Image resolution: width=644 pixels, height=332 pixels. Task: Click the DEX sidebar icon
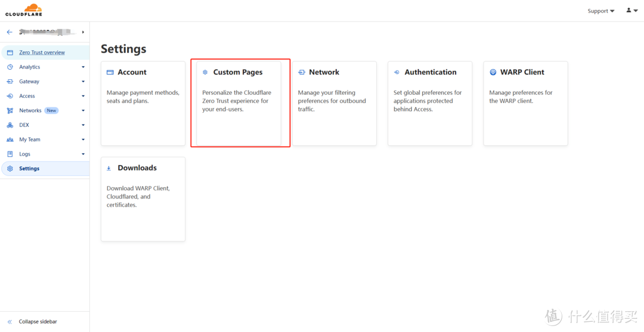click(10, 125)
